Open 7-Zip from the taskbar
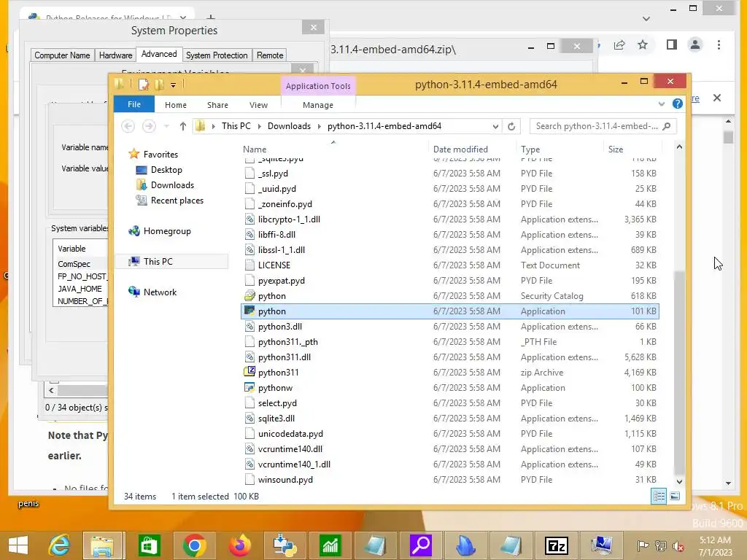 (x=557, y=545)
